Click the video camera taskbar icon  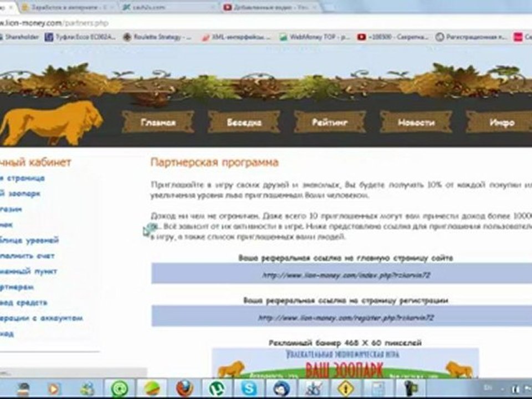[410, 389]
